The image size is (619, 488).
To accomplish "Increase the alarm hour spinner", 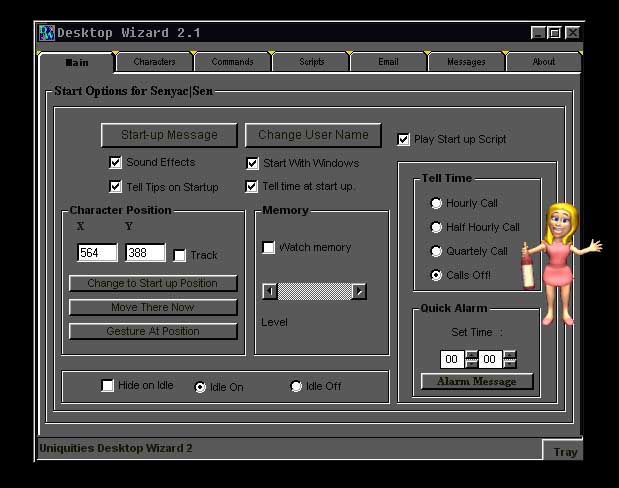I will [x=472, y=354].
